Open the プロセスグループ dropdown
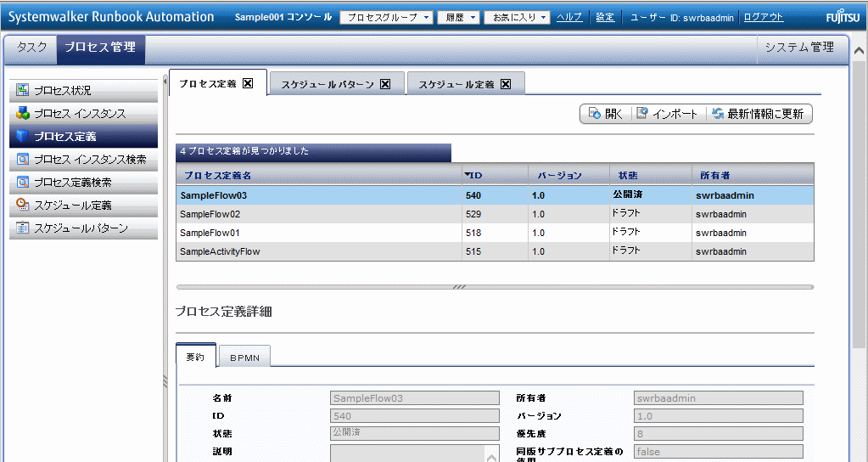Screen dimensions: 868x462 tap(386, 18)
